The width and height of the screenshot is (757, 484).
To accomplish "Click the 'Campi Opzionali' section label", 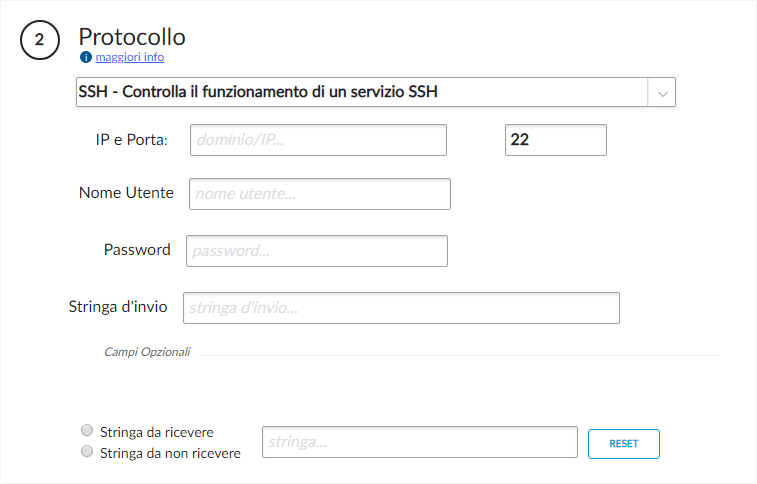I will 147,353.
